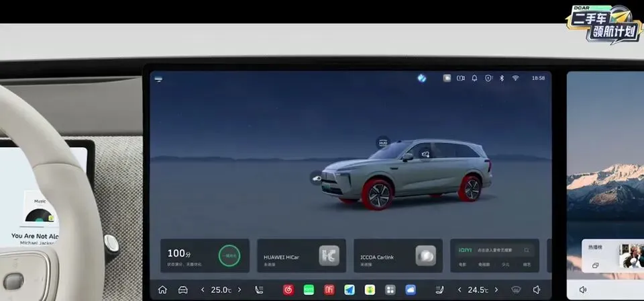Image resolution: width=644 pixels, height=301 pixels.
Task: Tap the side mirror hotspot on car
Action: click(x=425, y=155)
